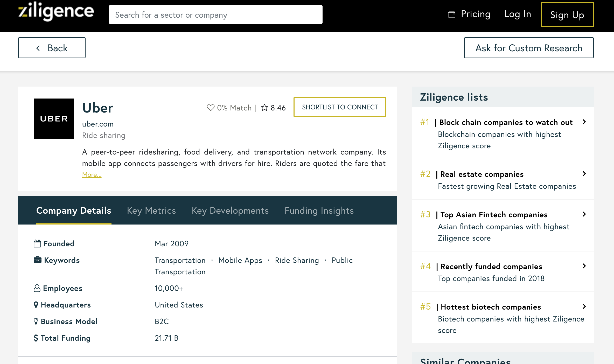Click the Headquarters location pin icon
The width and height of the screenshot is (614, 364).
[x=36, y=305]
